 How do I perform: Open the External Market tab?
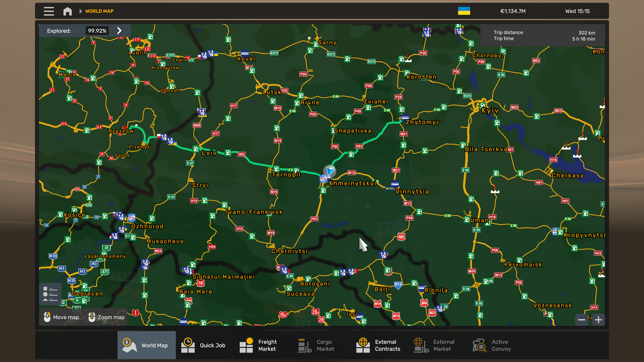439,345
